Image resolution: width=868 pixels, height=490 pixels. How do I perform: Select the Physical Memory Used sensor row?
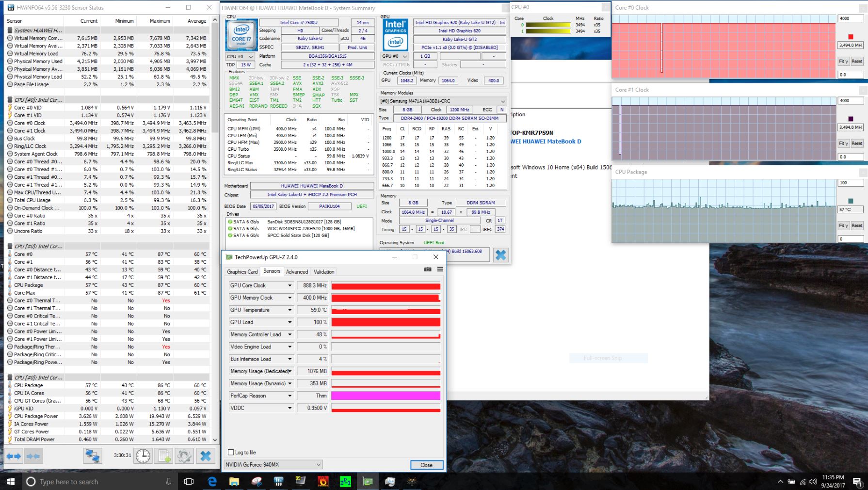click(x=107, y=62)
